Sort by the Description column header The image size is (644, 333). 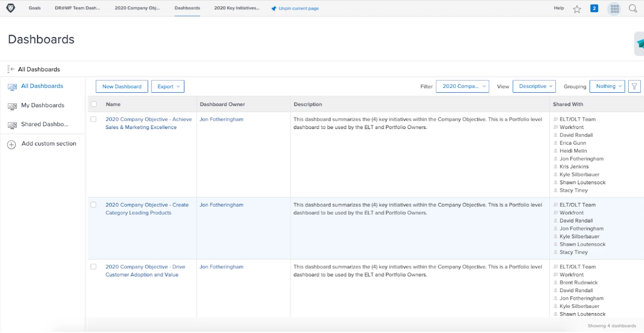(x=308, y=104)
